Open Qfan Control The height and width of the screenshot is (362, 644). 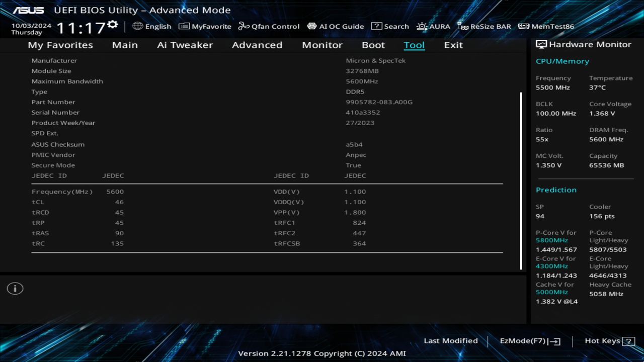click(x=268, y=26)
